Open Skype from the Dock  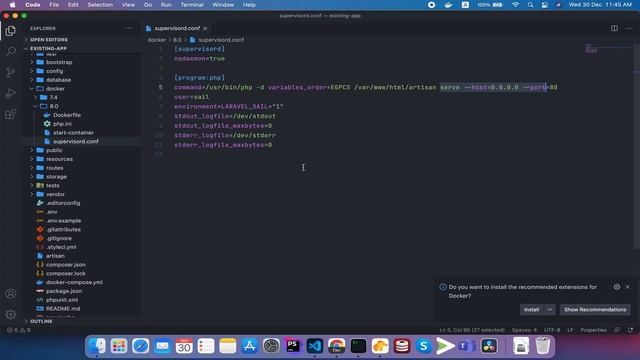[424, 346]
